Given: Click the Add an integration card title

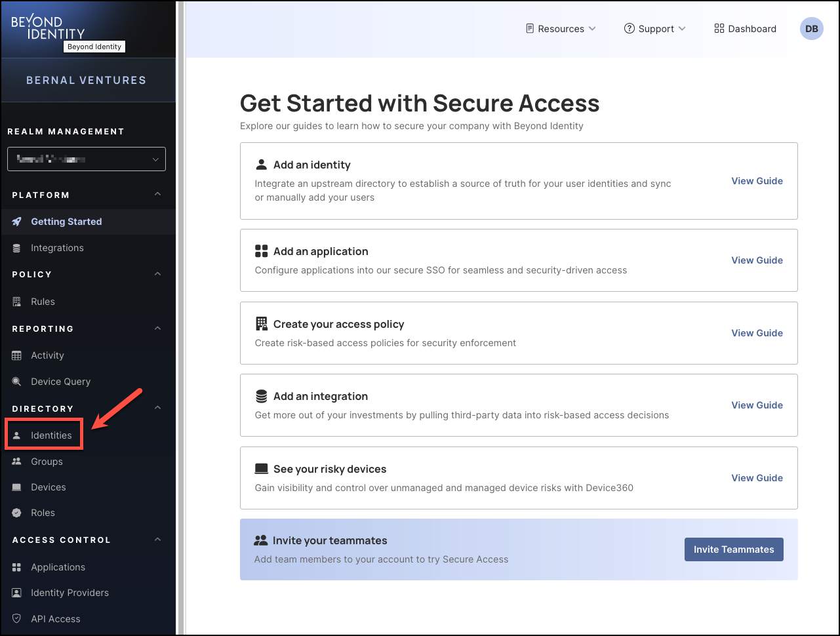Looking at the screenshot, I should 321,396.
